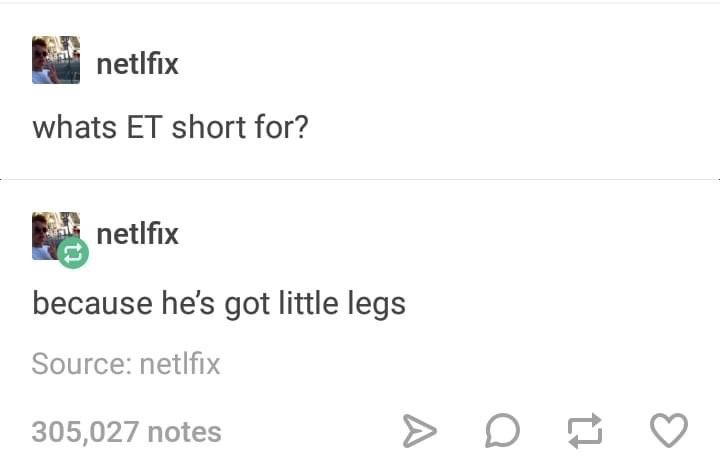Open netlfix username above the reblog reply

click(x=137, y=234)
